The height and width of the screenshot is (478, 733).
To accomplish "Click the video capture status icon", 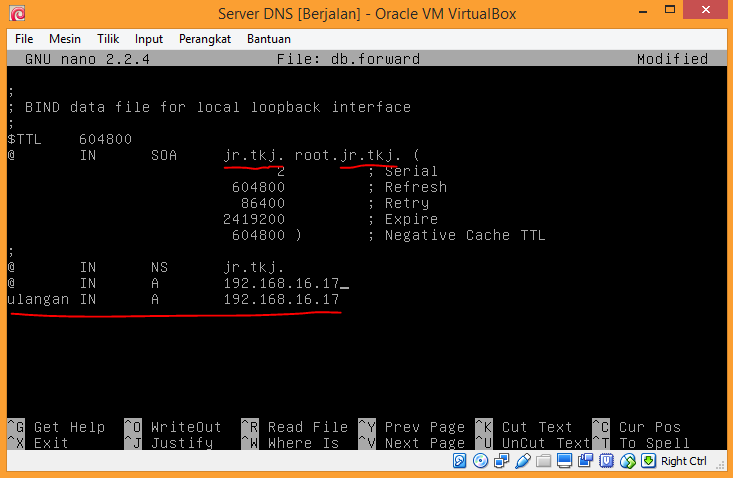I will [x=585, y=461].
